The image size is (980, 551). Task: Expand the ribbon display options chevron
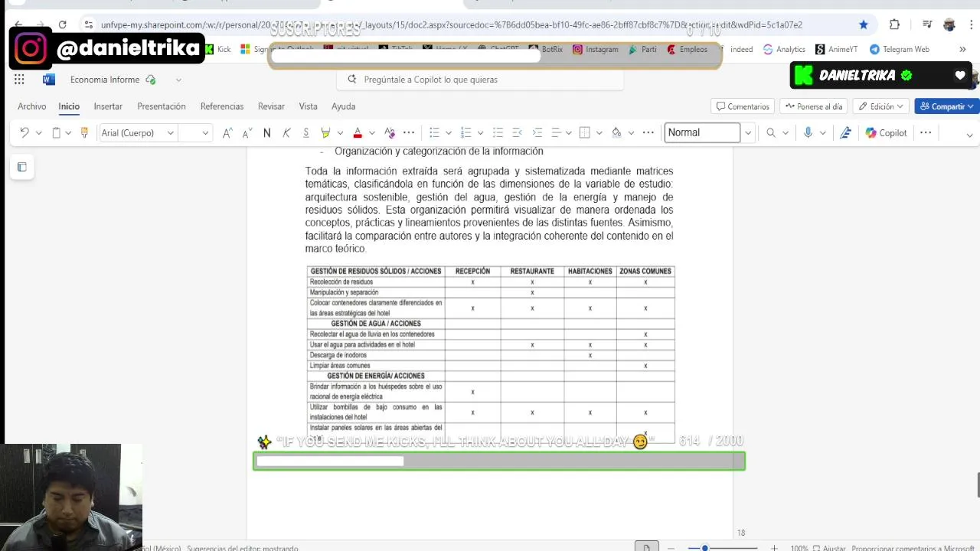(969, 135)
